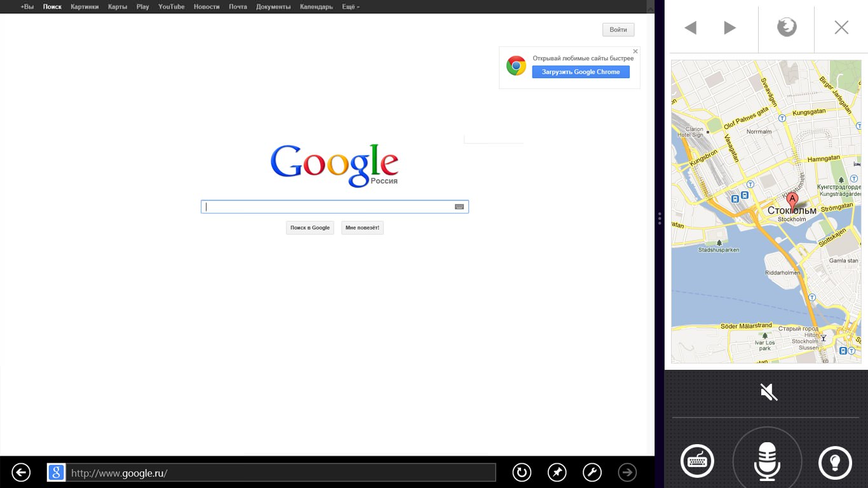Click the Стокгольм label on the map

point(792,210)
